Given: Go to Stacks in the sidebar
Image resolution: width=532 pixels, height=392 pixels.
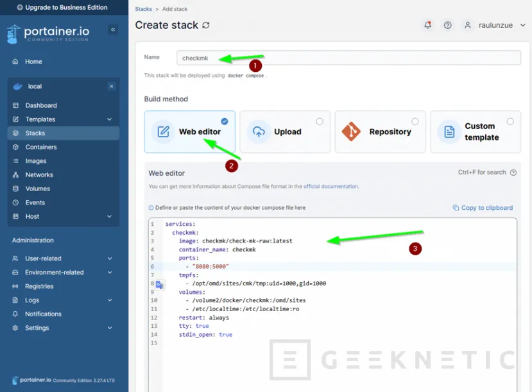Looking at the screenshot, I should pyautogui.click(x=64, y=133).
